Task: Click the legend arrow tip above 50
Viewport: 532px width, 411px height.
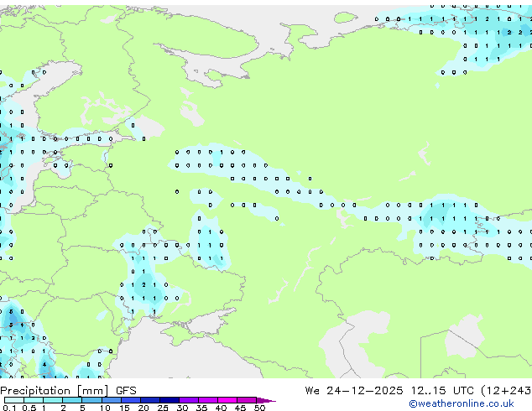Action: click(266, 400)
